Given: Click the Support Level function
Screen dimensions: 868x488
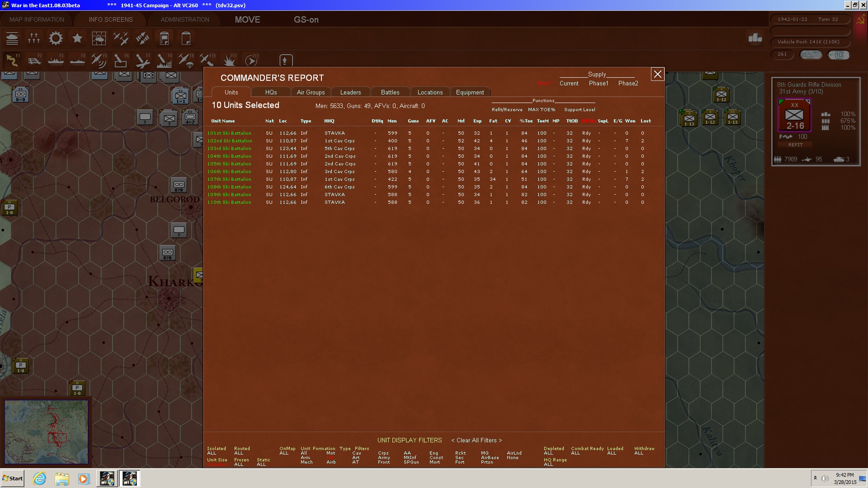Looking at the screenshot, I should 580,110.
